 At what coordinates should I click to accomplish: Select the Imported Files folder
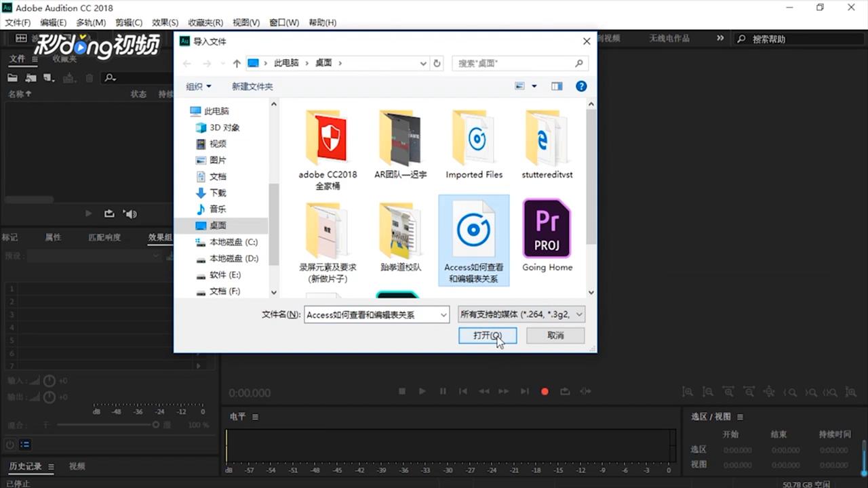coord(474,144)
